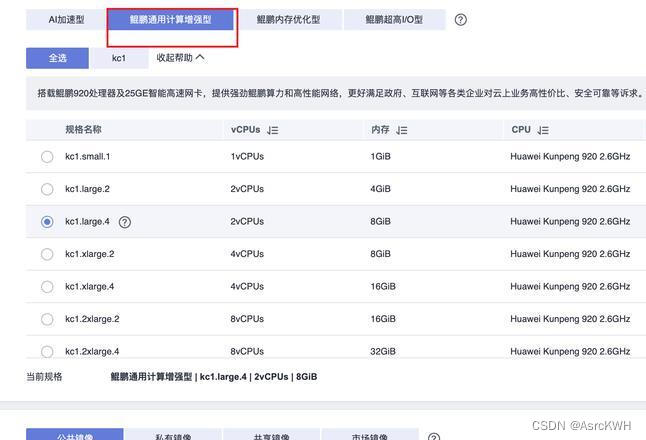Click kc1.xlarge.2 spec name
646x440 pixels.
(90, 254)
